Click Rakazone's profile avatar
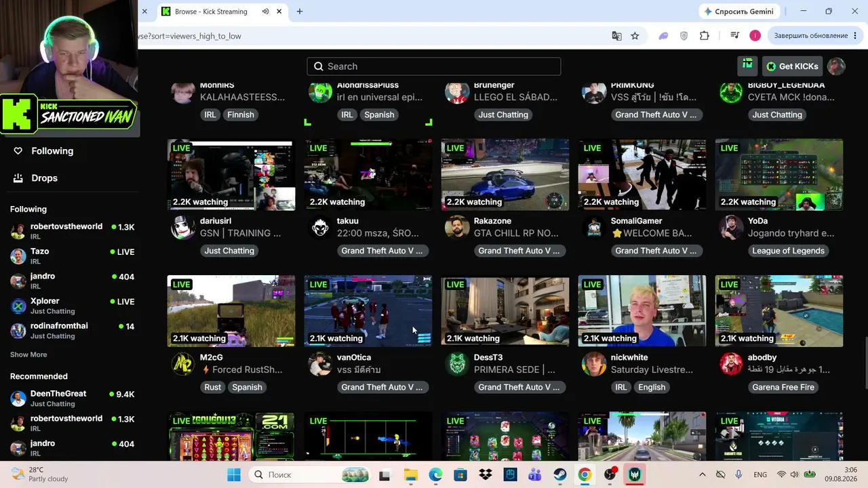Screen dimensions: 868x488 [x=457, y=228]
